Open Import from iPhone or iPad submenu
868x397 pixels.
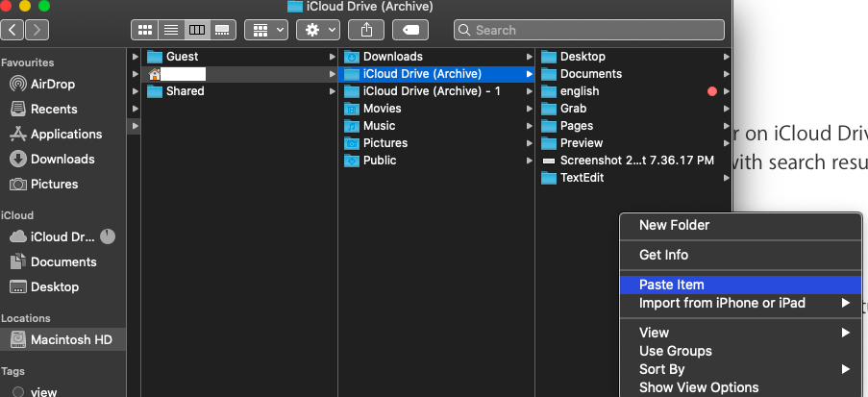tap(741, 303)
